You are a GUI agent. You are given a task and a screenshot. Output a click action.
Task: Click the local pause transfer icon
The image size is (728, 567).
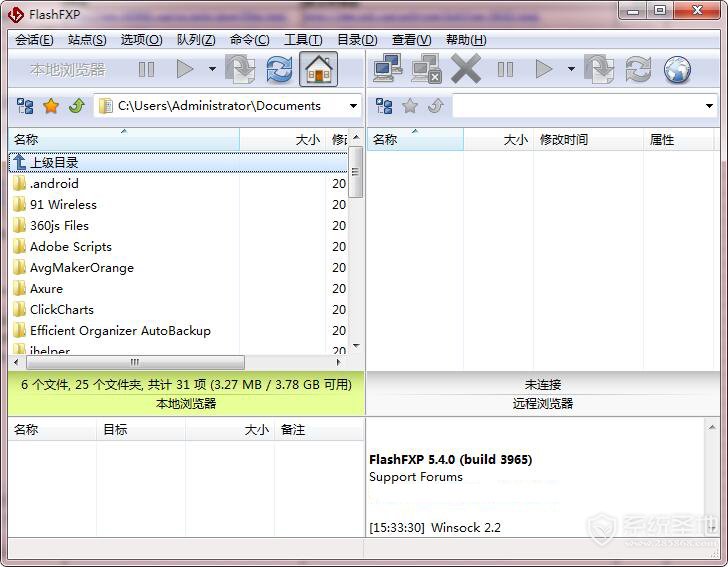point(146,70)
